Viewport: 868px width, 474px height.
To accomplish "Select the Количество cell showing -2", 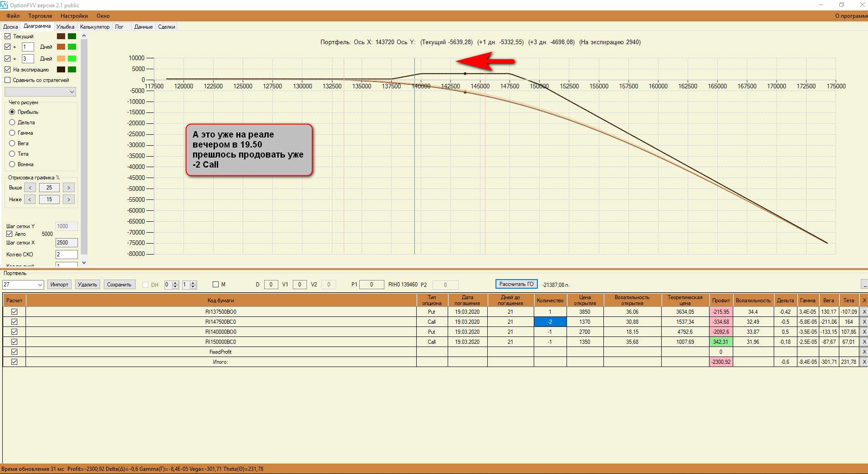I will coord(550,322).
